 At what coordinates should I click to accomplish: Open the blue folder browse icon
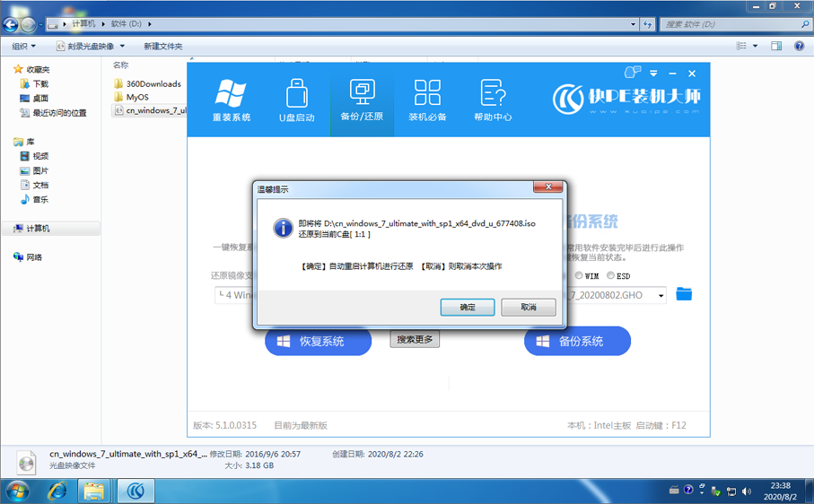pyautogui.click(x=684, y=294)
